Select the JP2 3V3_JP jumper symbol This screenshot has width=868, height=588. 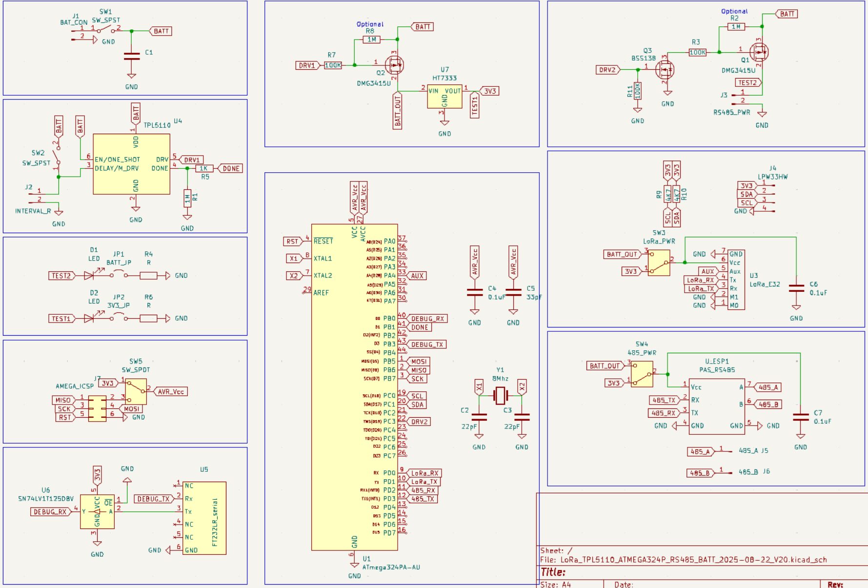[119, 318]
